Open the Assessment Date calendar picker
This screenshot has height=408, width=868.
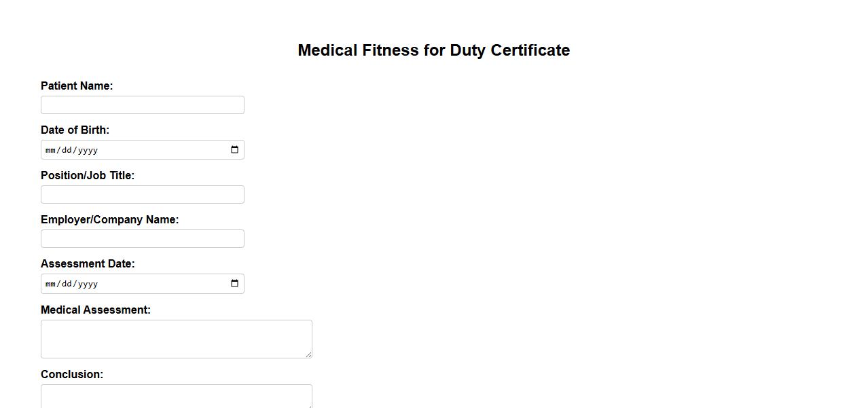(234, 284)
